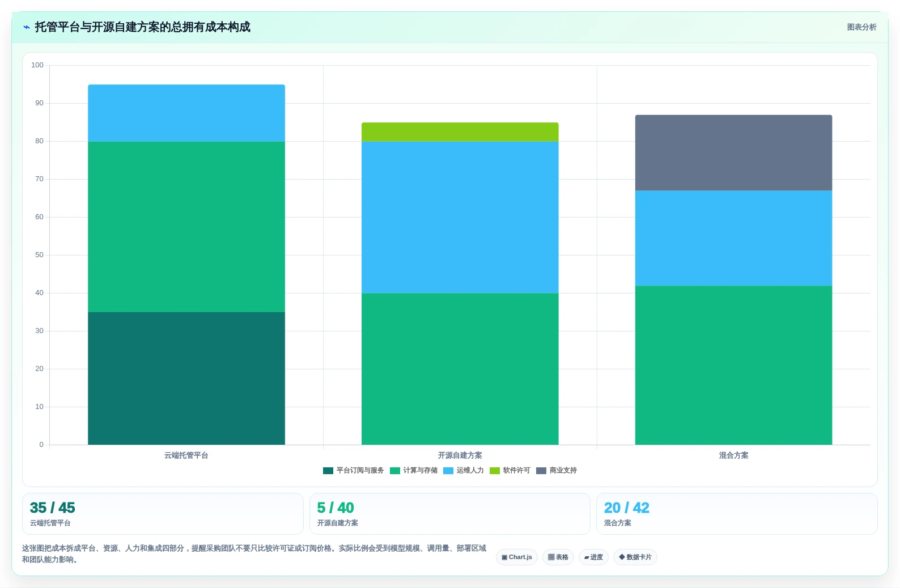Click blue 运维人力 segment of 开源自建方案 bar
Image resolution: width=900 pixels, height=588 pixels.
pos(460,218)
